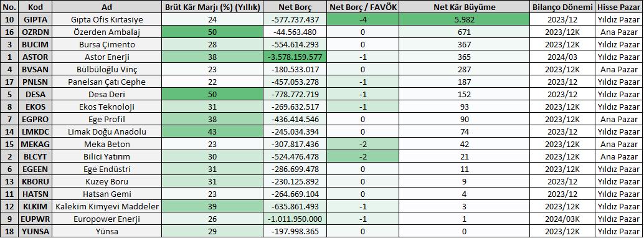Click the Brüt Kâr Marjı (%) (Yıllık) header
The image size is (644, 238).
212,7
